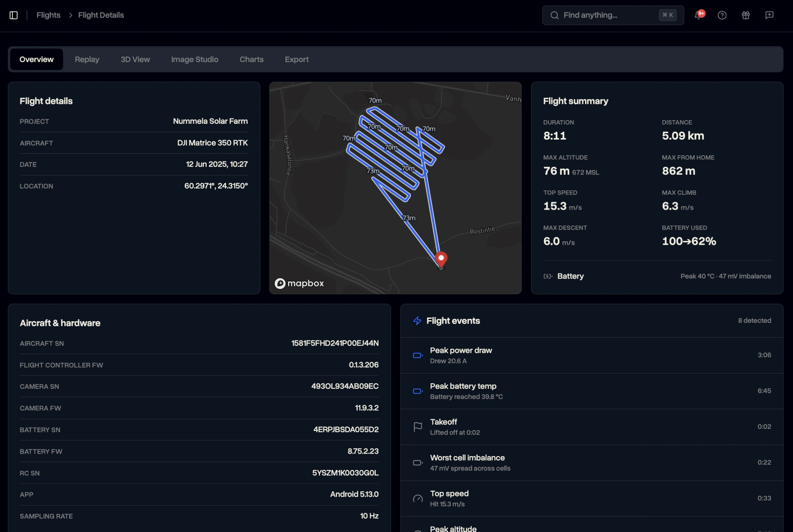This screenshot has height=532, width=793.
Task: Click the battery used 100→62% value
Action: coord(689,241)
